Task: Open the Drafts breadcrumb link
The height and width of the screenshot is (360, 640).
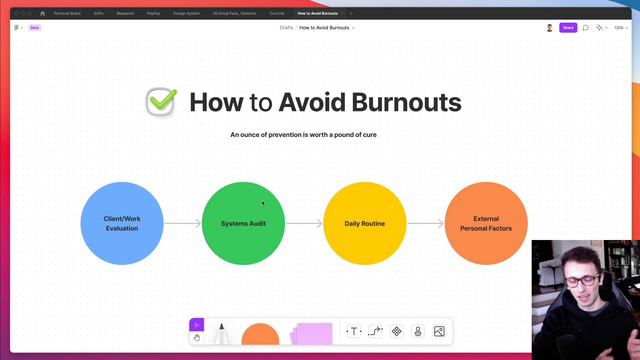Action: (286, 28)
